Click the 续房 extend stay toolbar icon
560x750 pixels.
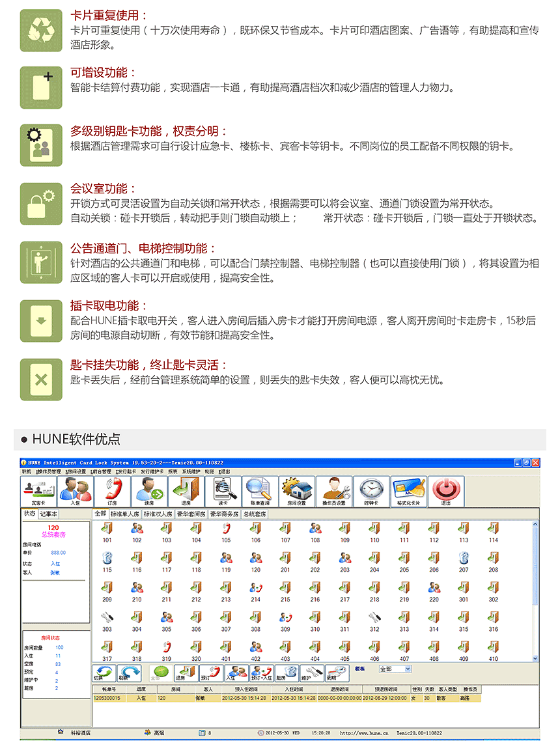click(x=149, y=492)
